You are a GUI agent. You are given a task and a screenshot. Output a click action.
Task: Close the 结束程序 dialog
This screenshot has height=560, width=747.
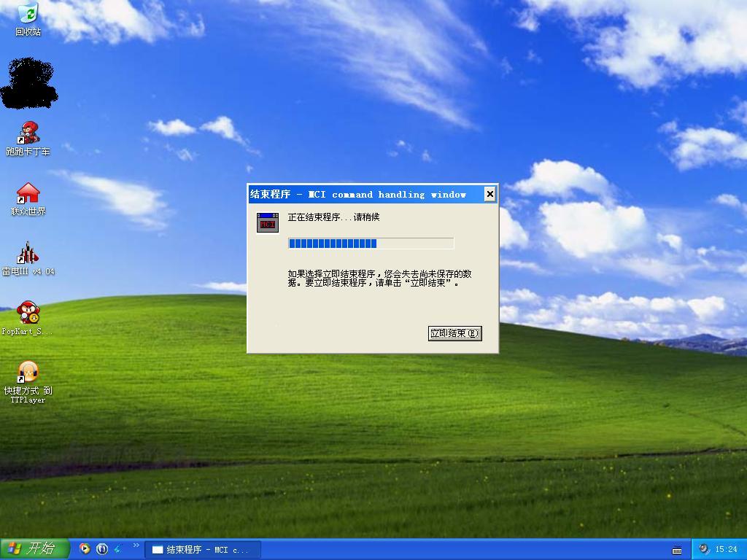(489, 194)
